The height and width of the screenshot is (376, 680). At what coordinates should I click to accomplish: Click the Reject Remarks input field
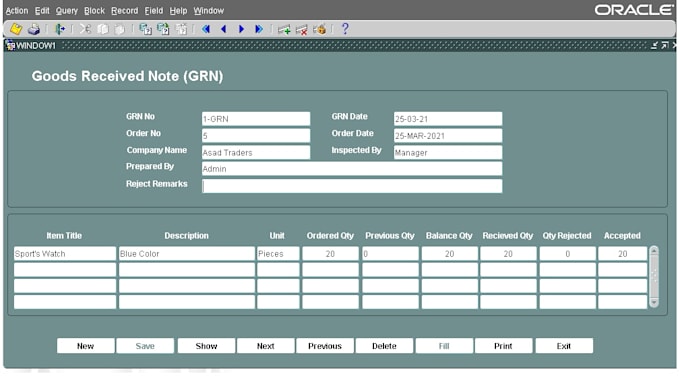point(352,186)
